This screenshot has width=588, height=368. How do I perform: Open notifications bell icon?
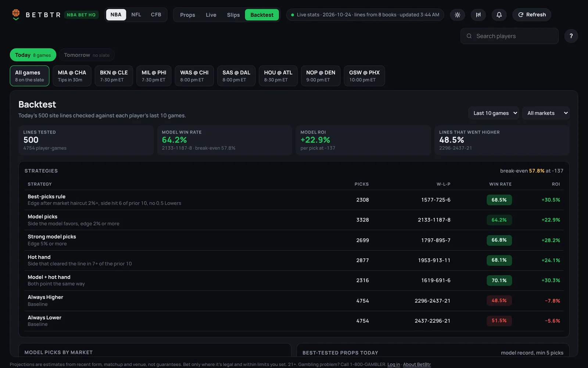(499, 15)
